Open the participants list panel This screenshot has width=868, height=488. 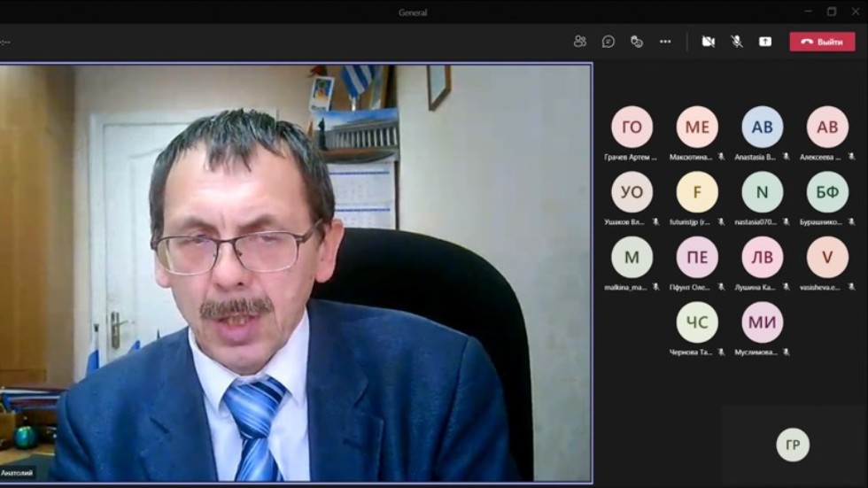coord(580,42)
